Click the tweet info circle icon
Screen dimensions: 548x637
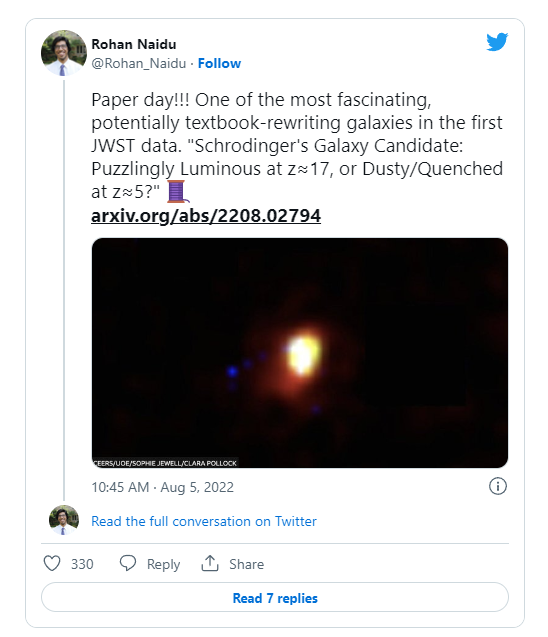click(498, 486)
